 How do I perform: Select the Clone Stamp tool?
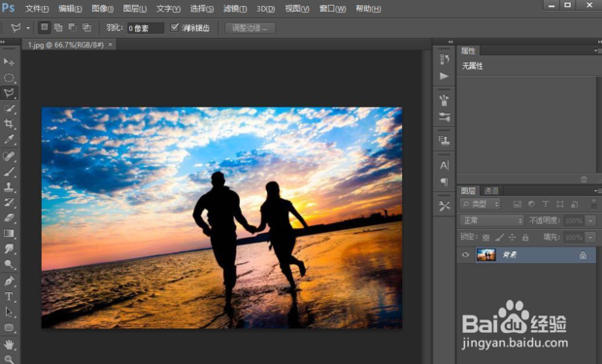[9, 187]
